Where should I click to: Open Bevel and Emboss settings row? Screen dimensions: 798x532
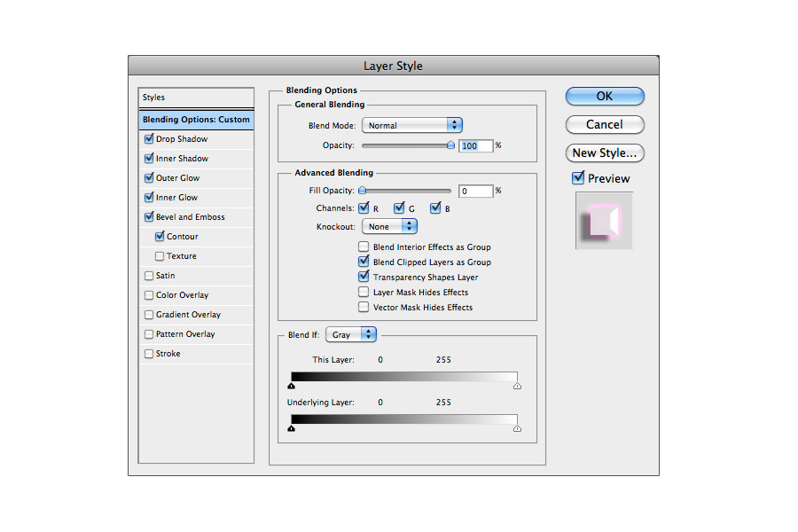pyautogui.click(x=196, y=217)
